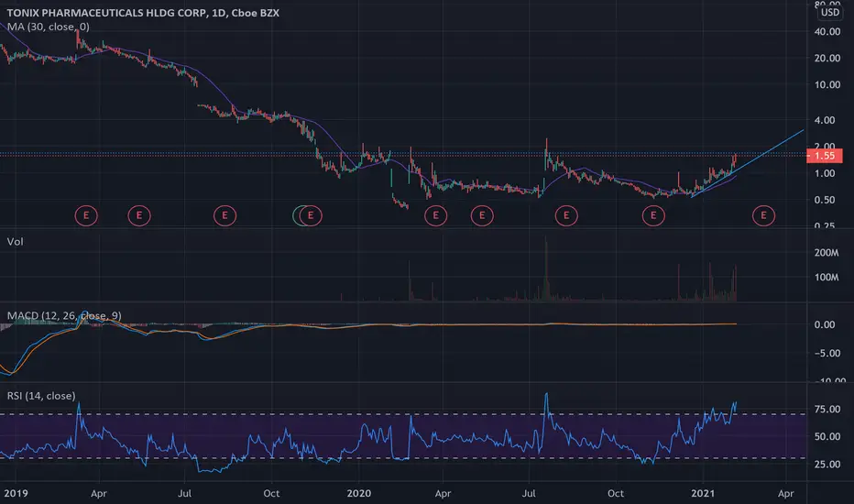This screenshot has height=504, width=854.
Task: Click the 50.00 RSI axis label
Action: coord(827,436)
